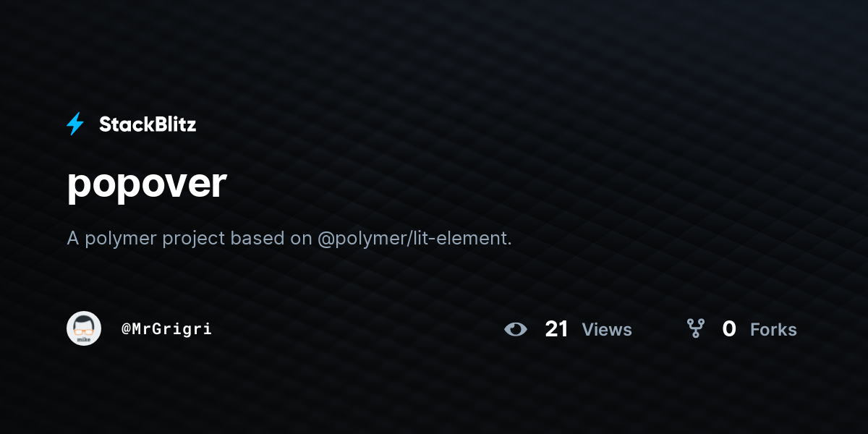Click the eye icon next to views
Image resolution: width=868 pixels, height=434 pixels.
pyautogui.click(x=516, y=329)
